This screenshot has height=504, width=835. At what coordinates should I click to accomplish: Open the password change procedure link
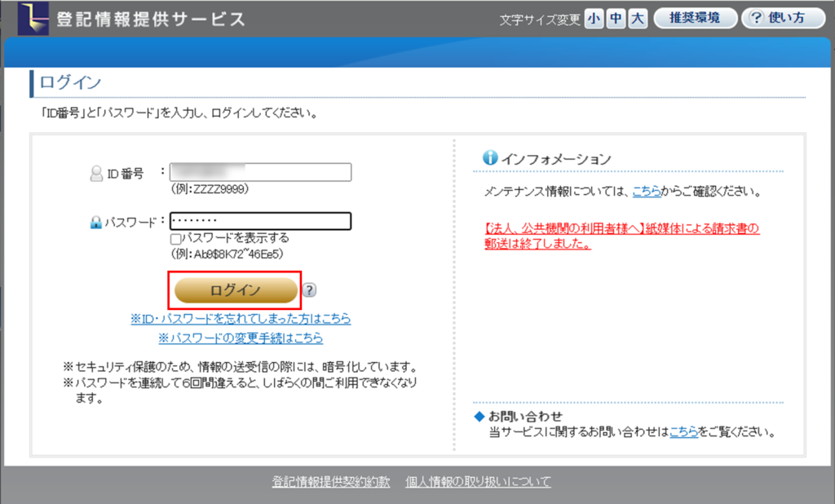[x=241, y=338]
